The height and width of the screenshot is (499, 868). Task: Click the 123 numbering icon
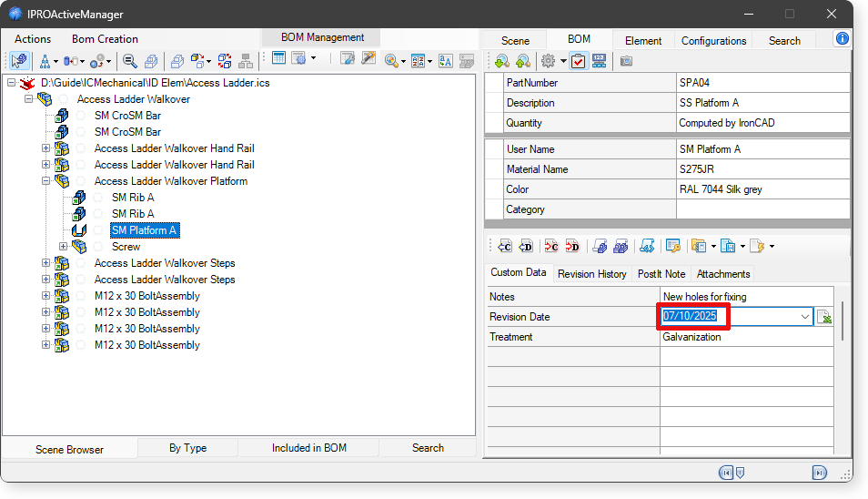(x=599, y=61)
